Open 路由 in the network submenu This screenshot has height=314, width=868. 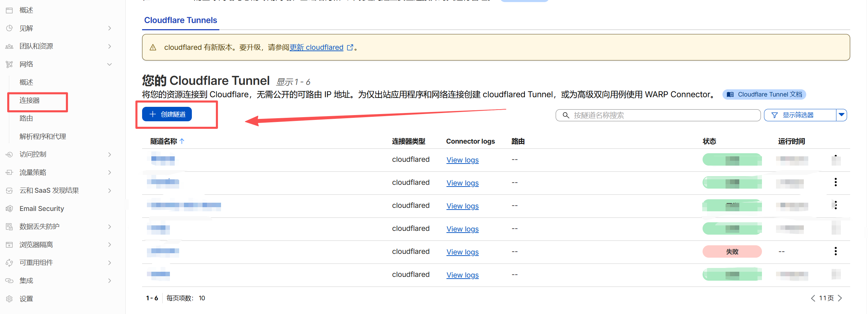(26, 118)
